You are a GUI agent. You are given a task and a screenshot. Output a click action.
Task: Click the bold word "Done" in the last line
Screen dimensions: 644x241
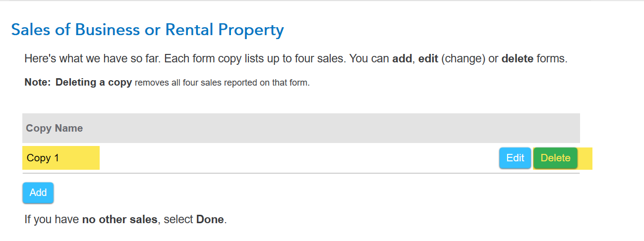[210, 219]
